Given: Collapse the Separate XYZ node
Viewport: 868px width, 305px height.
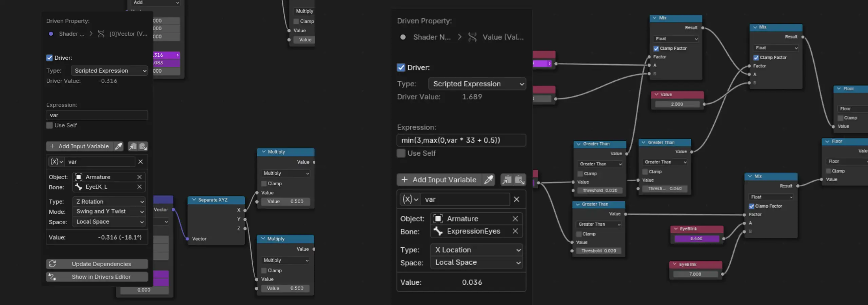Looking at the screenshot, I should [194, 200].
